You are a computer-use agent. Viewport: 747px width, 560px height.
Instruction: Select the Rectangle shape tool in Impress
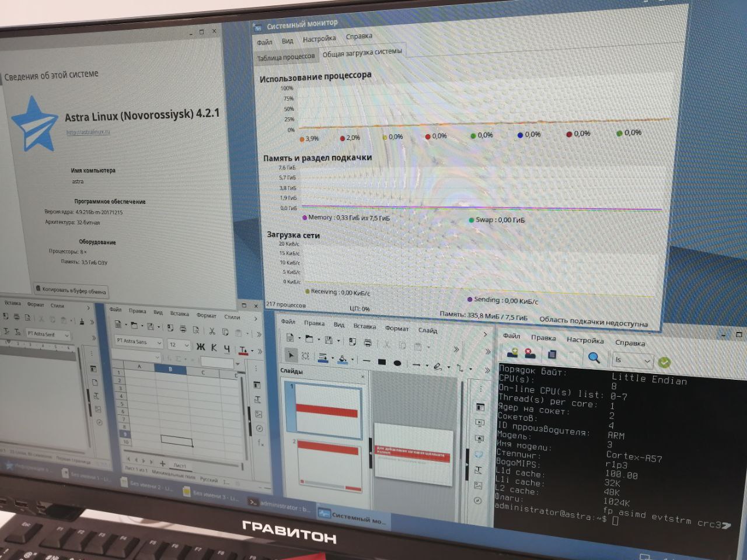coord(382,362)
